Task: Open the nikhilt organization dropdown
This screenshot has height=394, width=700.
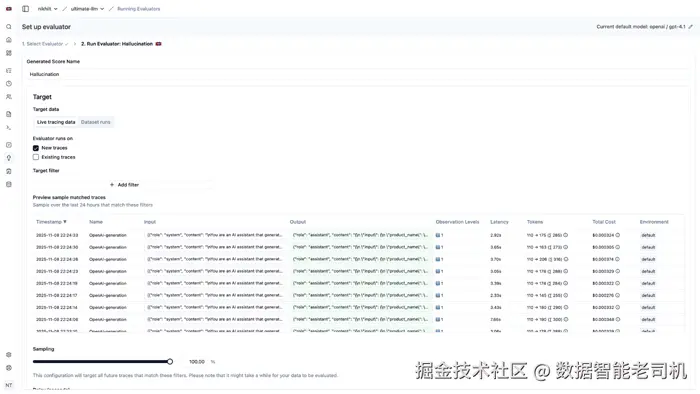Action: 47,8
